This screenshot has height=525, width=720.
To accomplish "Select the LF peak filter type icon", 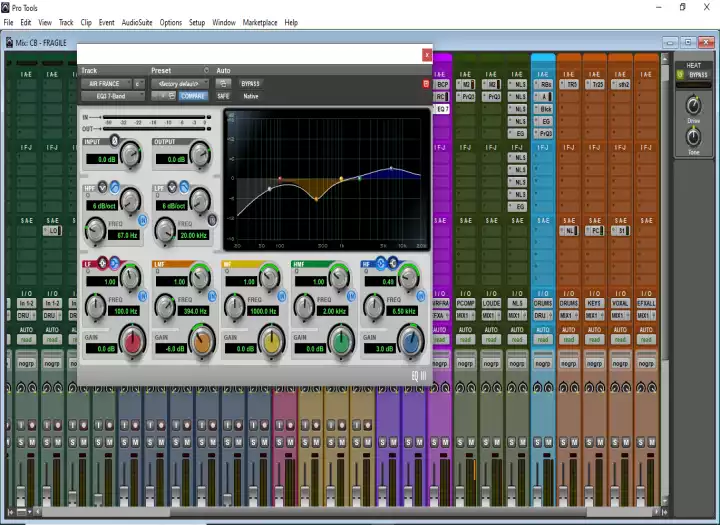I will (103, 263).
